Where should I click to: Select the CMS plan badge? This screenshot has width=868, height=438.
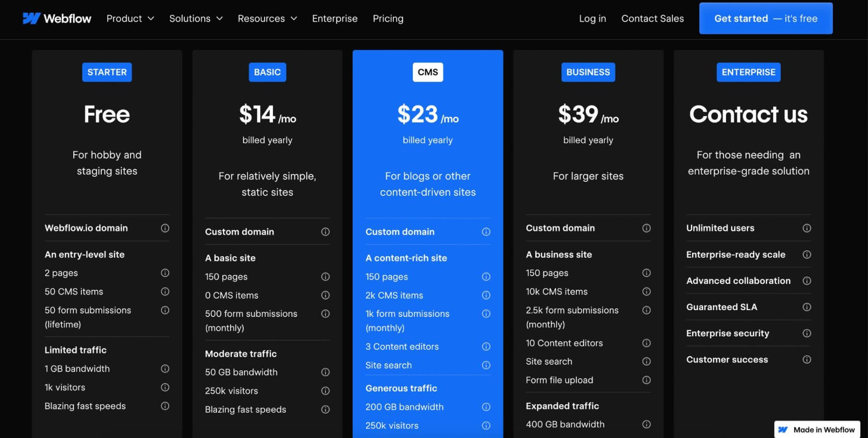click(x=428, y=72)
